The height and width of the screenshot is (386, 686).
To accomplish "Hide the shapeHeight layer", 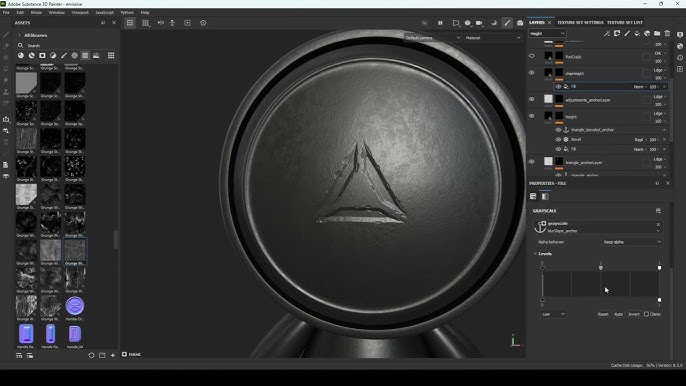I will point(532,73).
